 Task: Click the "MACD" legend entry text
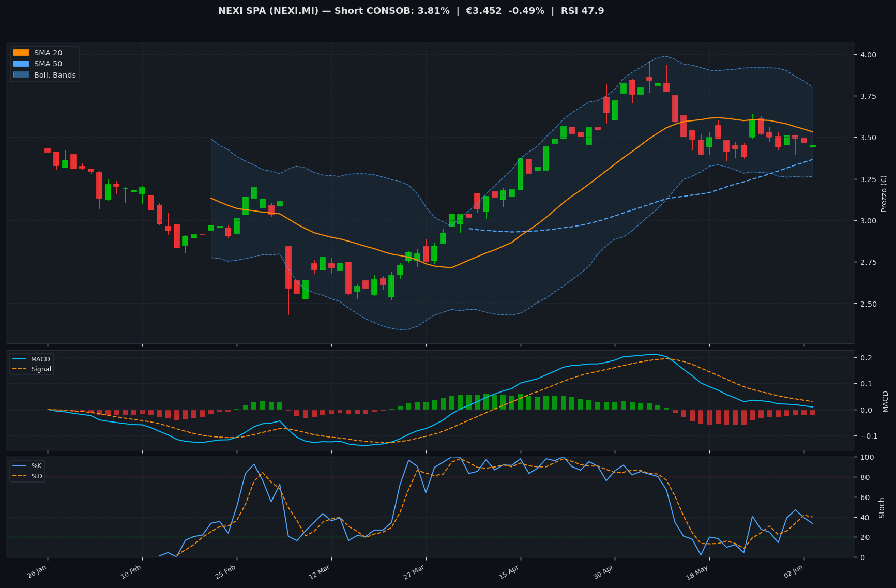pyautogui.click(x=41, y=359)
